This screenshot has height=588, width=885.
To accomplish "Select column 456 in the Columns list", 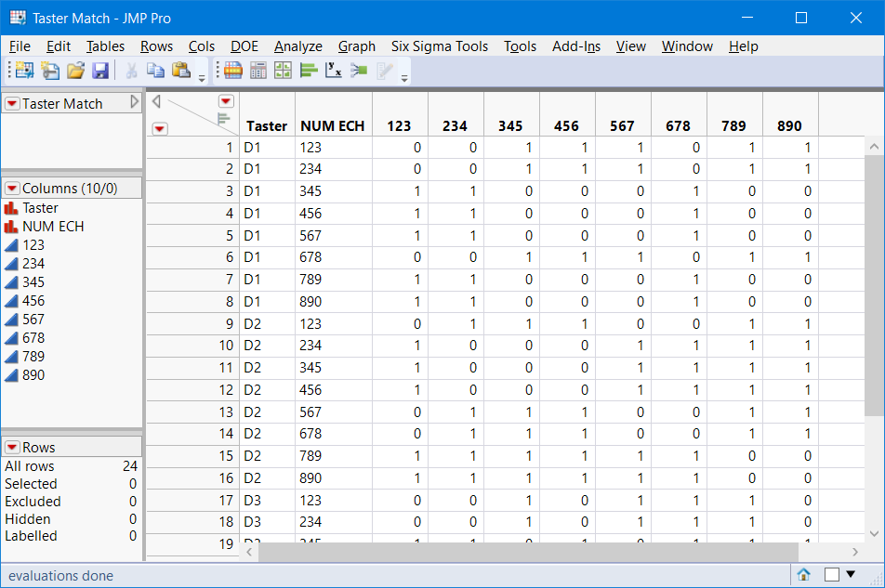I will pyautogui.click(x=33, y=301).
